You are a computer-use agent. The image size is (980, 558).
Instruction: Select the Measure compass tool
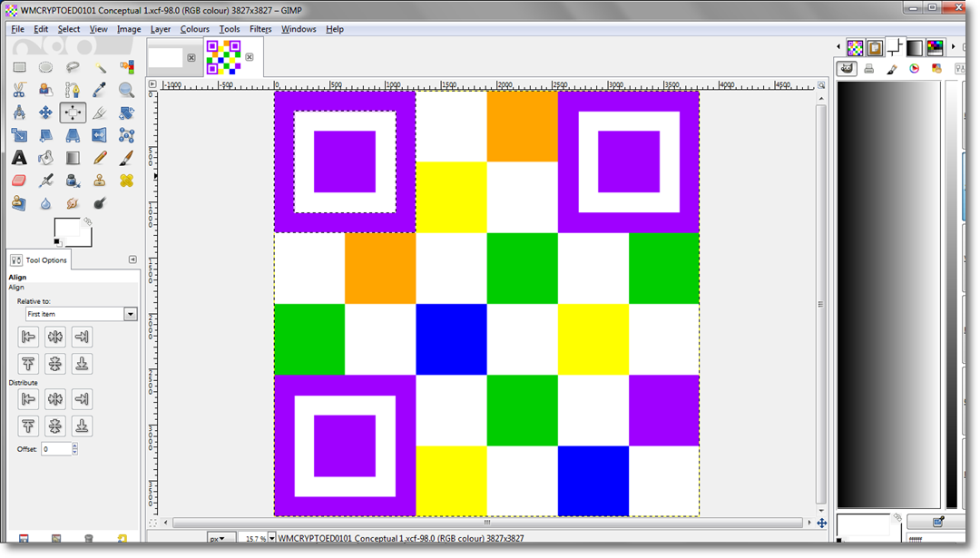coord(19,113)
